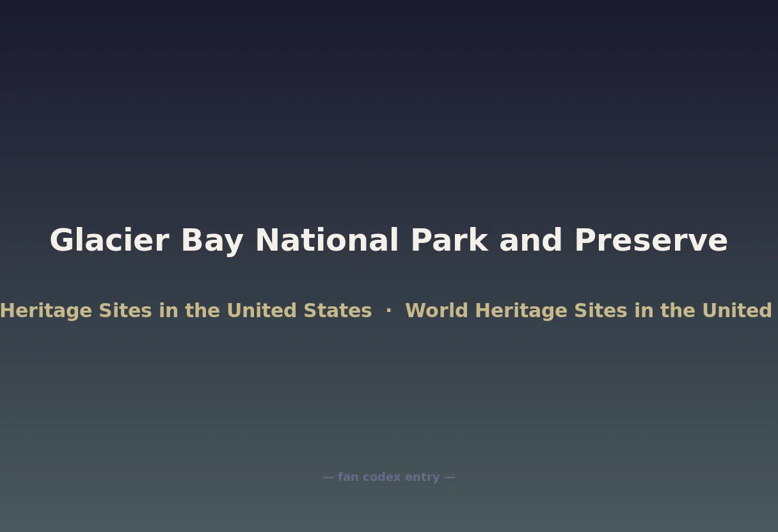Click the fan codex entry caption

tap(389, 477)
